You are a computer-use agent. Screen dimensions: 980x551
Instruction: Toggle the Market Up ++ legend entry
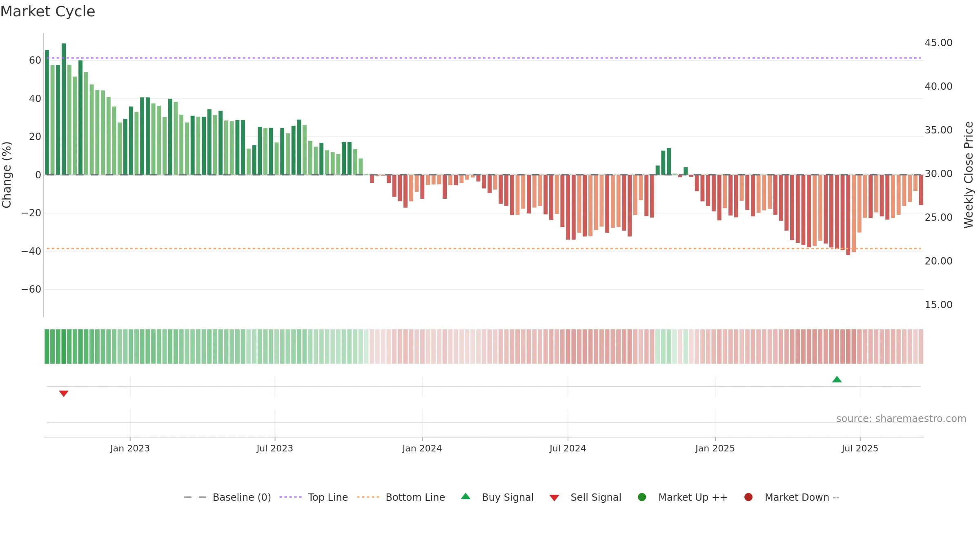pyautogui.click(x=683, y=497)
